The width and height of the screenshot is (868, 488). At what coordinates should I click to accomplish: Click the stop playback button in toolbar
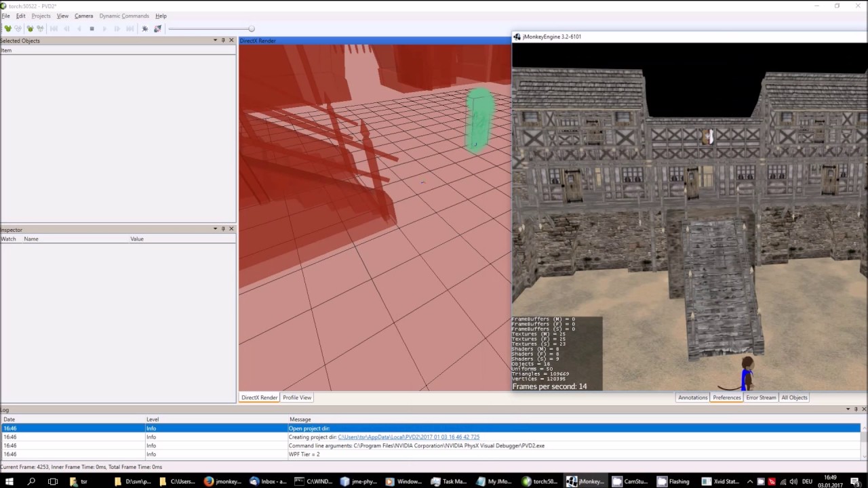click(x=92, y=28)
